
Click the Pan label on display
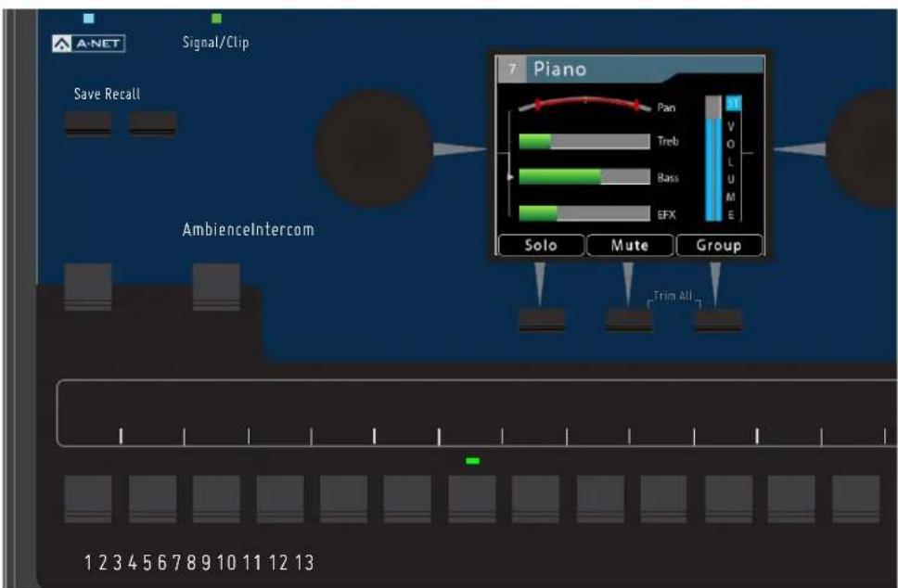click(666, 107)
